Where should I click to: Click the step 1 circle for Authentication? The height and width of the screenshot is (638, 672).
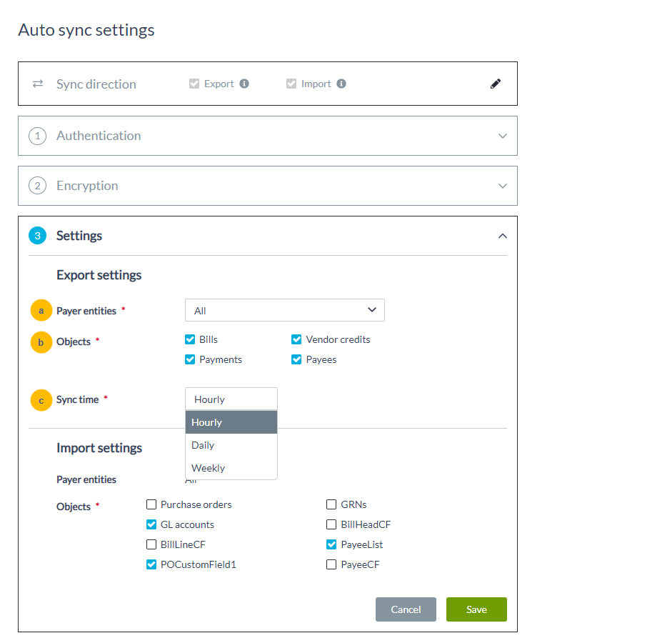point(38,136)
